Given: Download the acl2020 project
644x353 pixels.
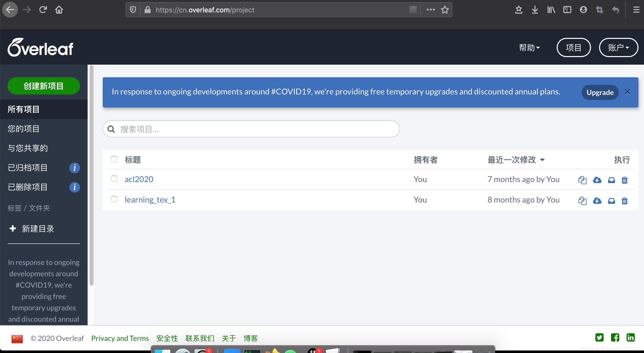Looking at the screenshot, I should pyautogui.click(x=597, y=180).
